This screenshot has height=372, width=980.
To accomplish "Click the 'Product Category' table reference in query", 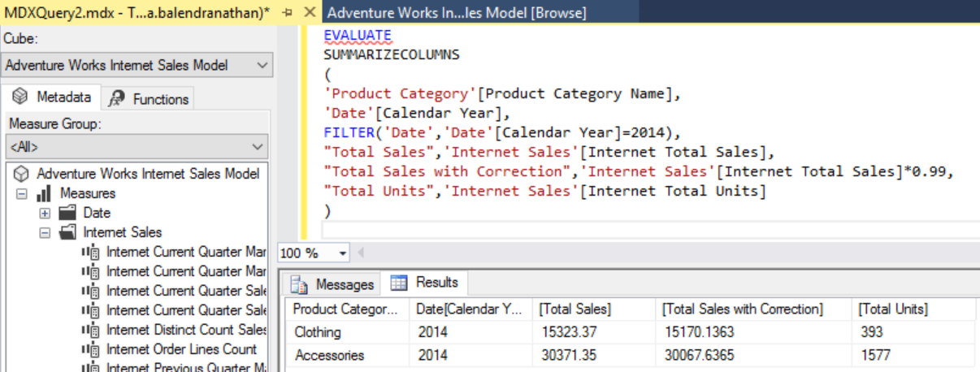I will pyautogui.click(x=400, y=94).
